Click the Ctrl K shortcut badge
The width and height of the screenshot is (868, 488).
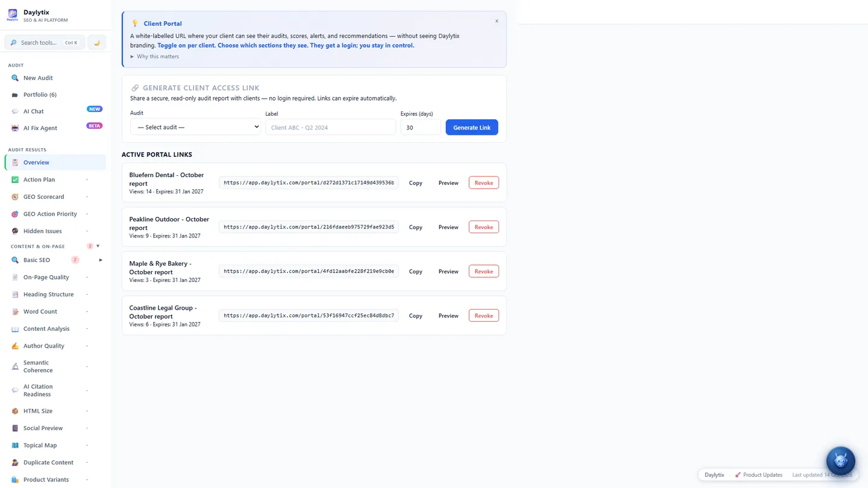(x=71, y=43)
